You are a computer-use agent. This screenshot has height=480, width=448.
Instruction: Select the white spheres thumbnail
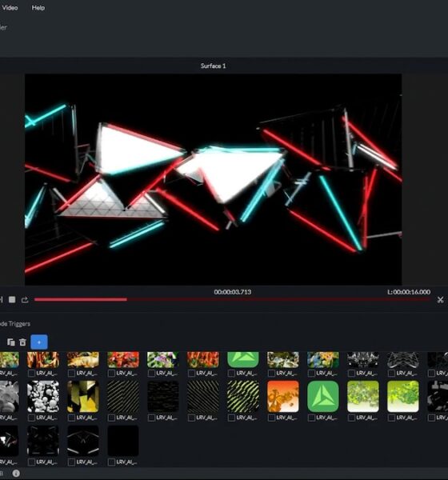[43, 397]
